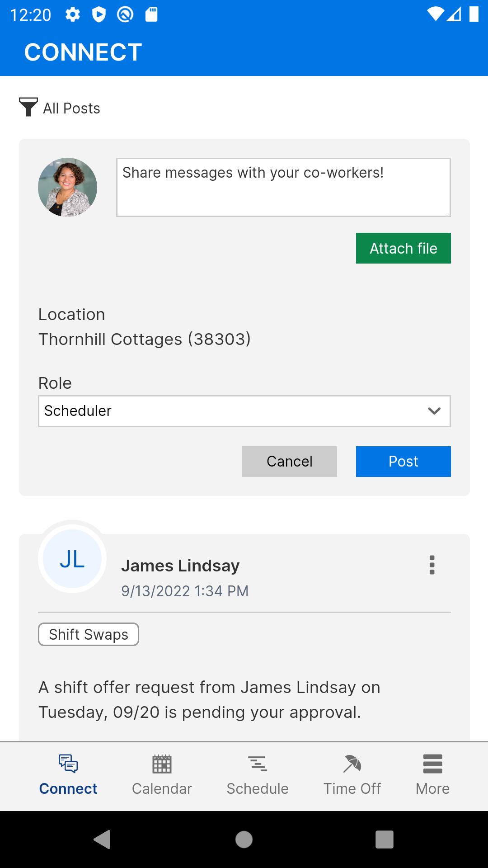Screen dimensions: 488x868
Task: Switch to the Calendar tab
Action: pyautogui.click(x=162, y=775)
